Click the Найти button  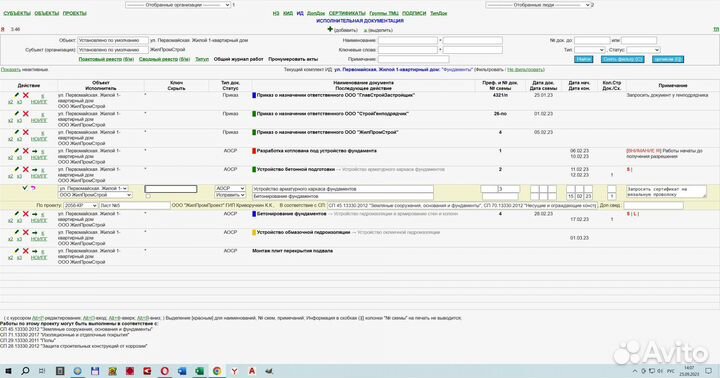point(584,59)
